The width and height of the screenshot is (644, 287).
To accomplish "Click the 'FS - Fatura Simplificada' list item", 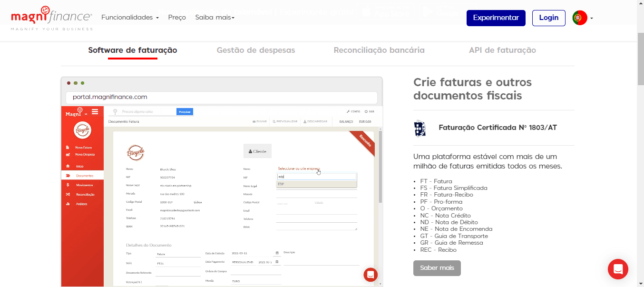I will (454, 188).
